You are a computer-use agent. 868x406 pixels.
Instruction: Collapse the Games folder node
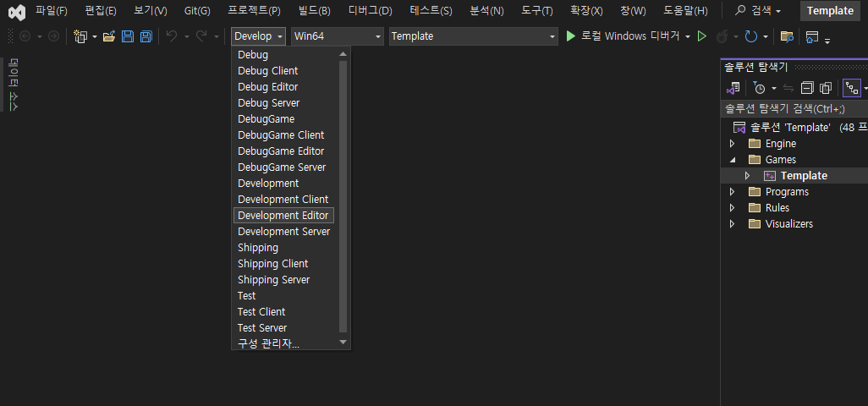coord(732,160)
